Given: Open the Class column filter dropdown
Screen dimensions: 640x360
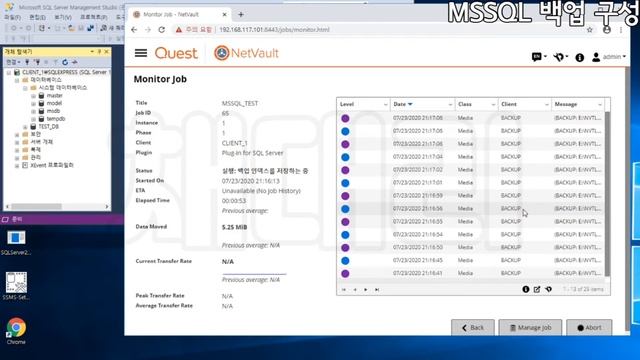Looking at the screenshot, I should (x=493, y=104).
